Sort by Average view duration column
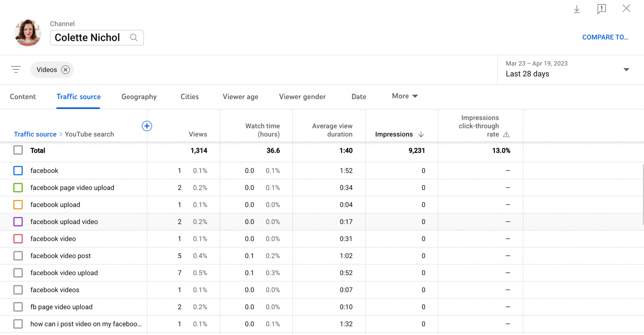 332,130
